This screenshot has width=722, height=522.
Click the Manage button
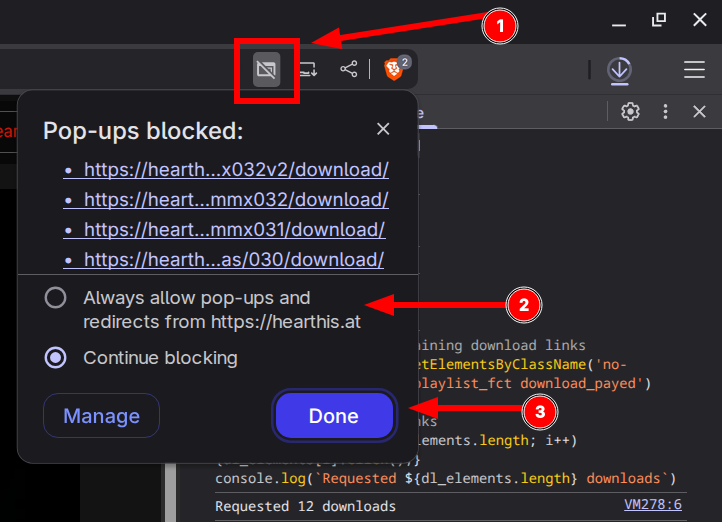click(101, 416)
